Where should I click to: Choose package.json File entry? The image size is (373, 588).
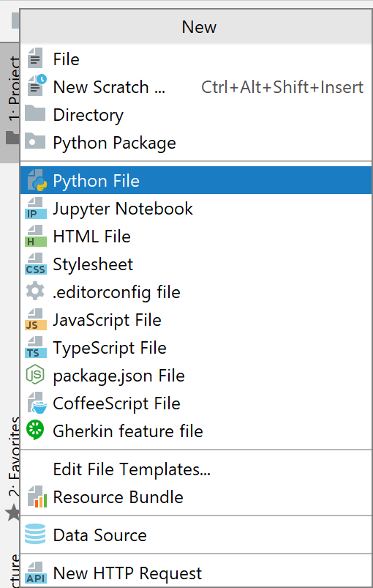coord(196,376)
